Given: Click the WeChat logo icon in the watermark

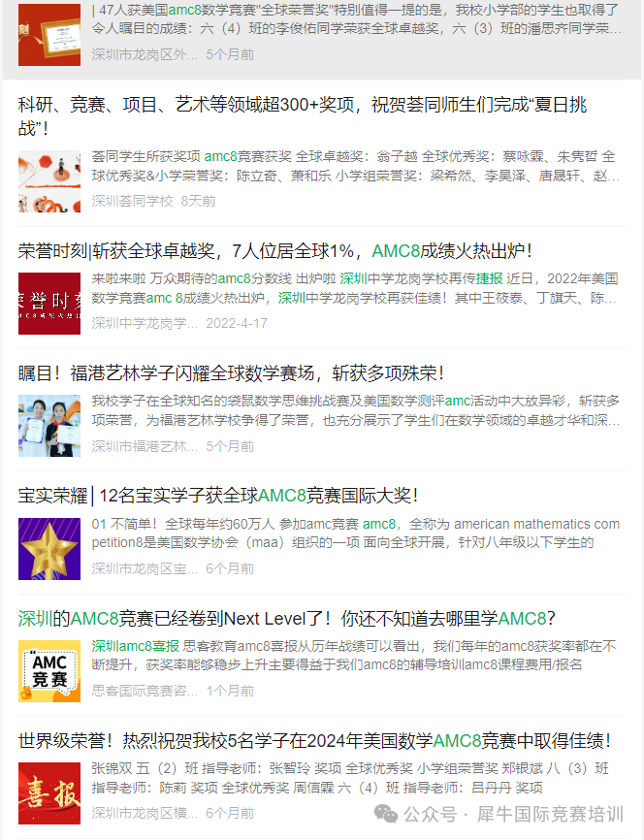Looking at the screenshot, I should click(386, 814).
